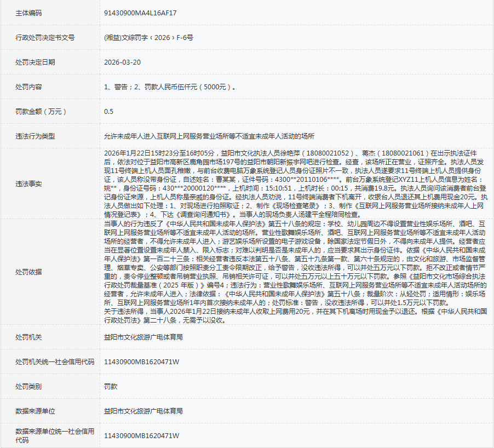Click the 行政处罚决定书文号 label
This screenshot has height=448, width=494.
tap(45, 38)
